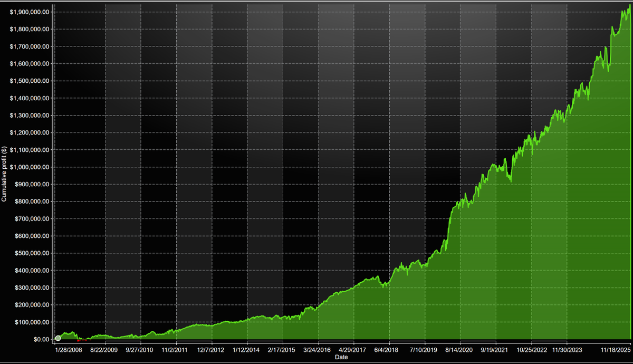Select the $1,600,000.00 y-axis label
Viewport: 633px width, 364px height.
[x=31, y=63]
